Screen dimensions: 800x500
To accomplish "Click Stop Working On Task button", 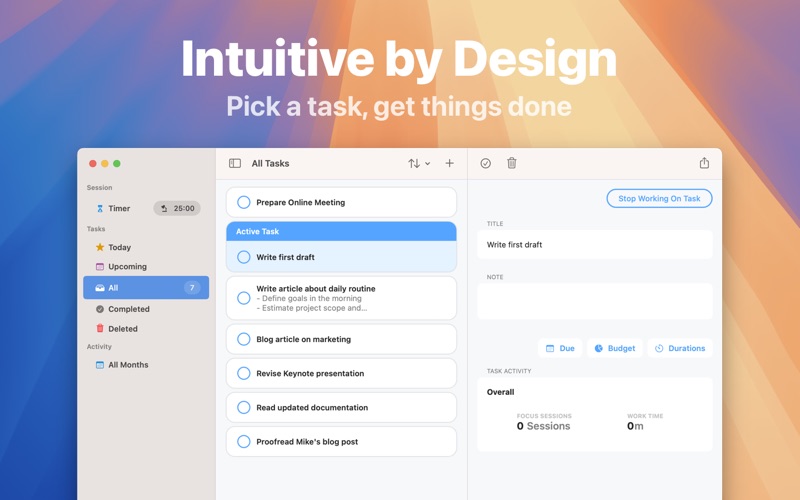I will [659, 198].
